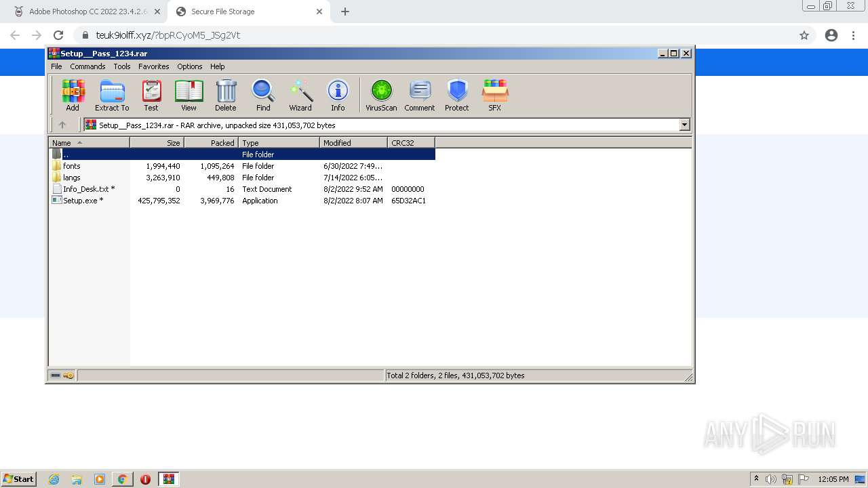Open the Help menu
Viewport: 868px width, 488px height.
(x=218, y=66)
